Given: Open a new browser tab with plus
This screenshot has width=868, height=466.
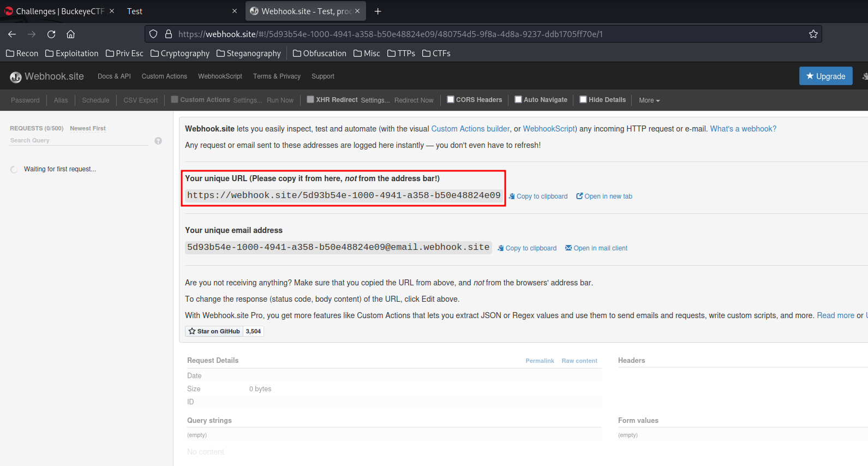Looking at the screenshot, I should coord(378,11).
